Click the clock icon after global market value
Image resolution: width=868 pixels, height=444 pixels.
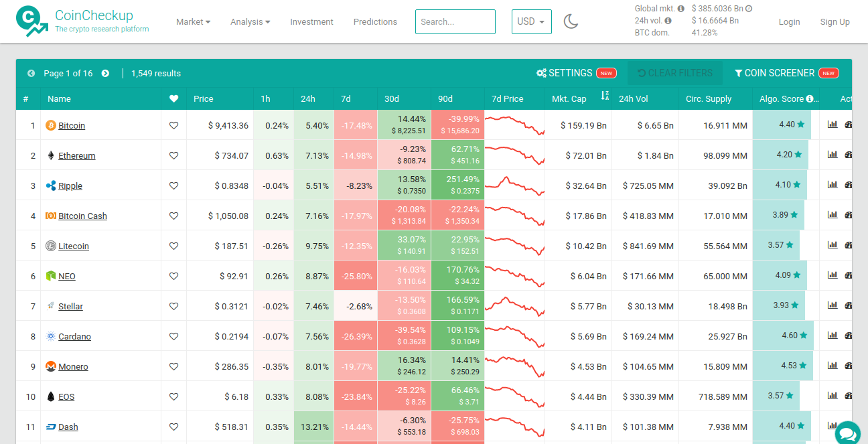pos(749,9)
